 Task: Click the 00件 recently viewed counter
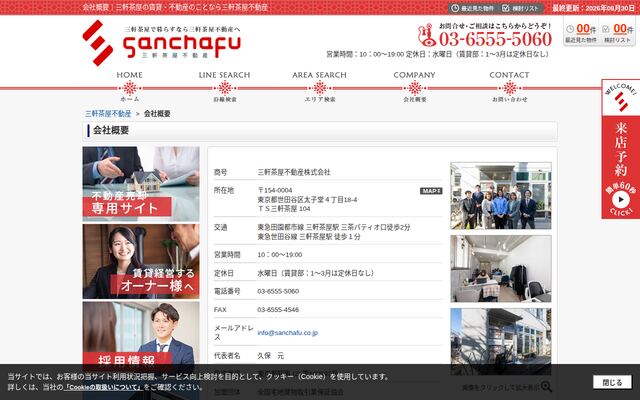[581, 32]
